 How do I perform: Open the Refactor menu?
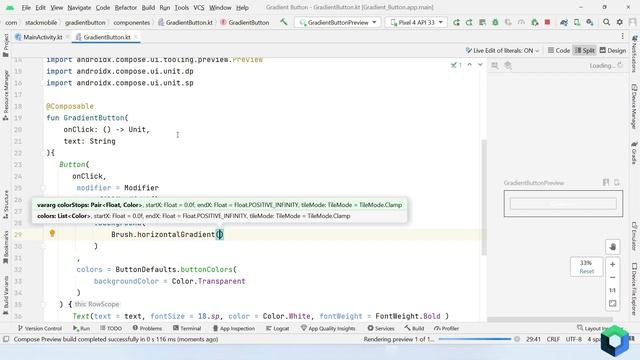click(126, 7)
